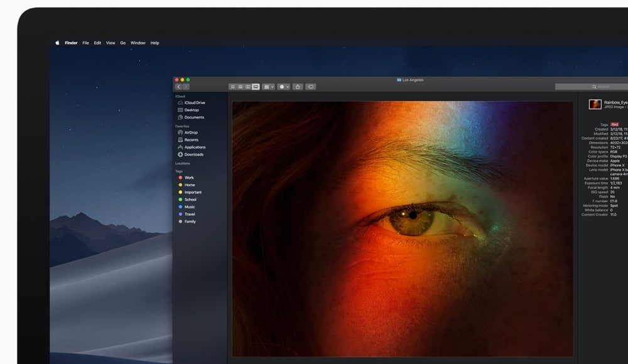Click the Rainbow_Eye file name
Viewport: 628px width, 364px height.
click(x=616, y=102)
